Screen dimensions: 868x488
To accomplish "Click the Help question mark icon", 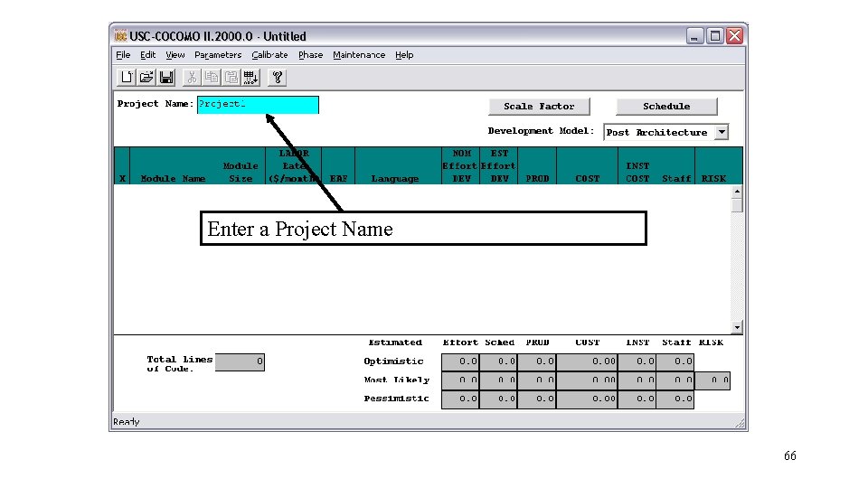I will (278, 78).
